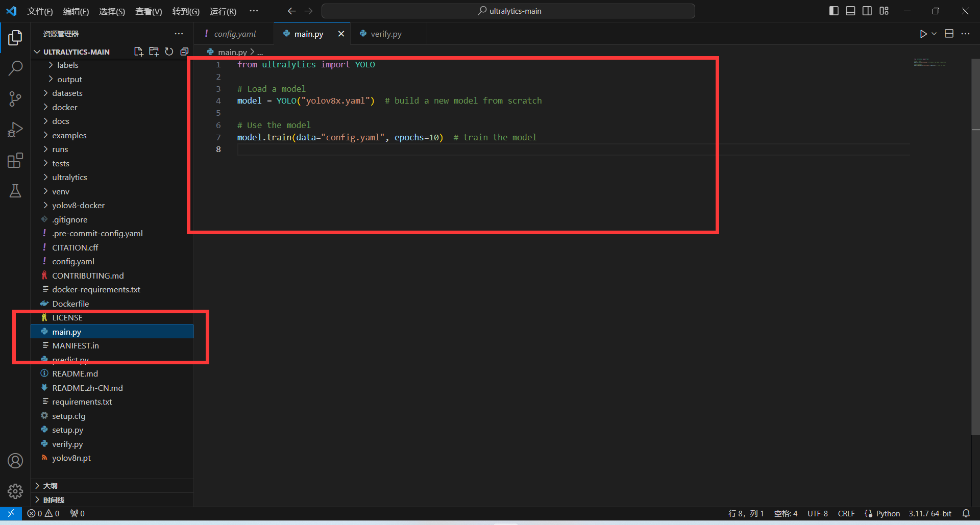980x525 pixels.
Task: Open requirements.txt in explorer
Action: point(112,402)
